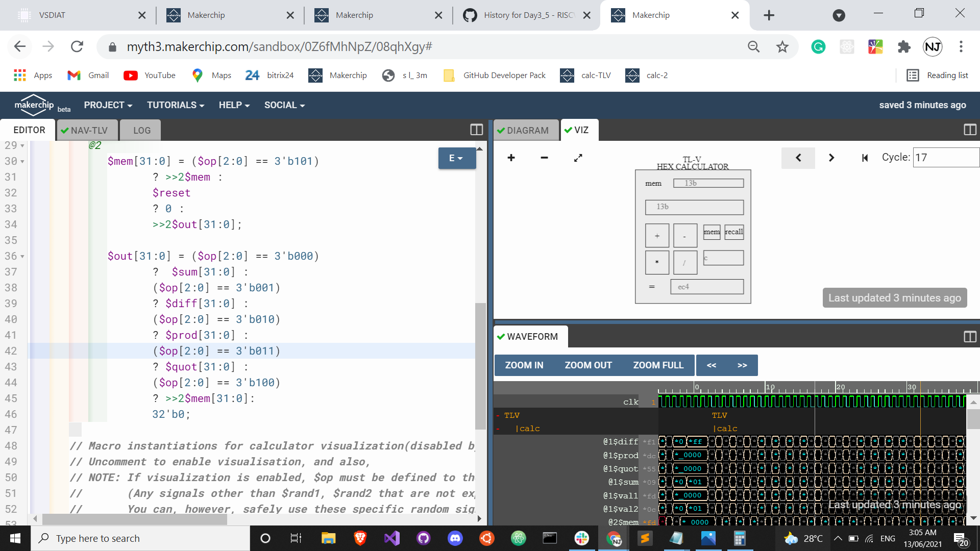Image resolution: width=980 pixels, height=551 pixels.
Task: Click the recall button in HEX calculator
Action: click(x=734, y=232)
